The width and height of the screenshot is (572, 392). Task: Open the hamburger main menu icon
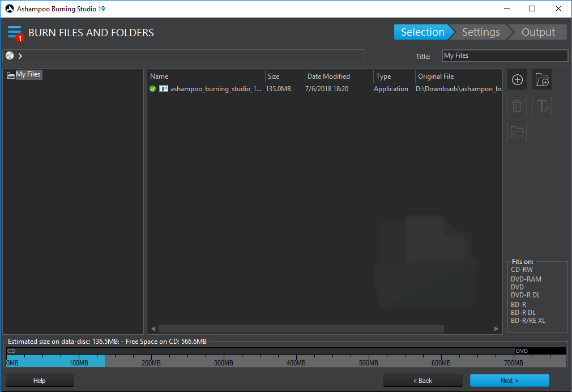(14, 32)
